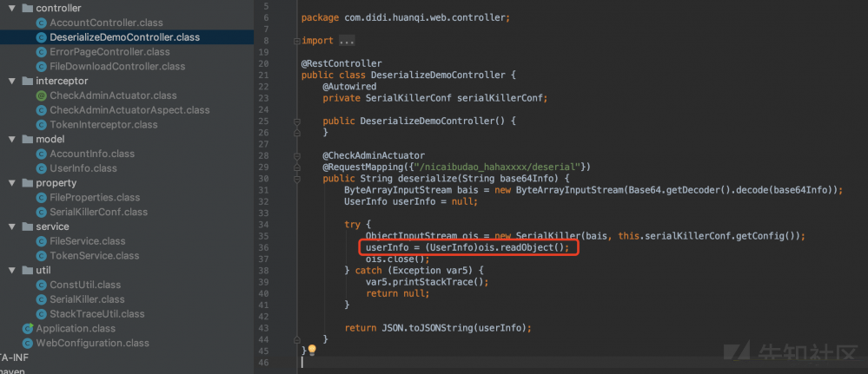Open CheckAdminActuatorAspect.class

(x=129, y=110)
